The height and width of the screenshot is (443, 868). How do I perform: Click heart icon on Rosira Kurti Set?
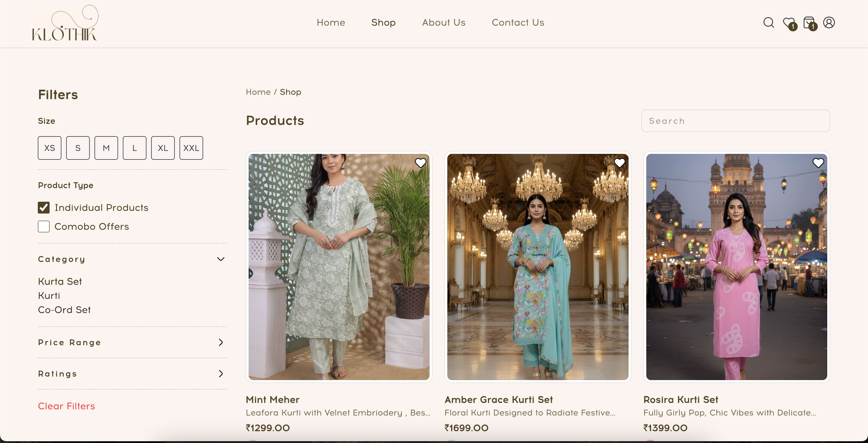click(818, 163)
